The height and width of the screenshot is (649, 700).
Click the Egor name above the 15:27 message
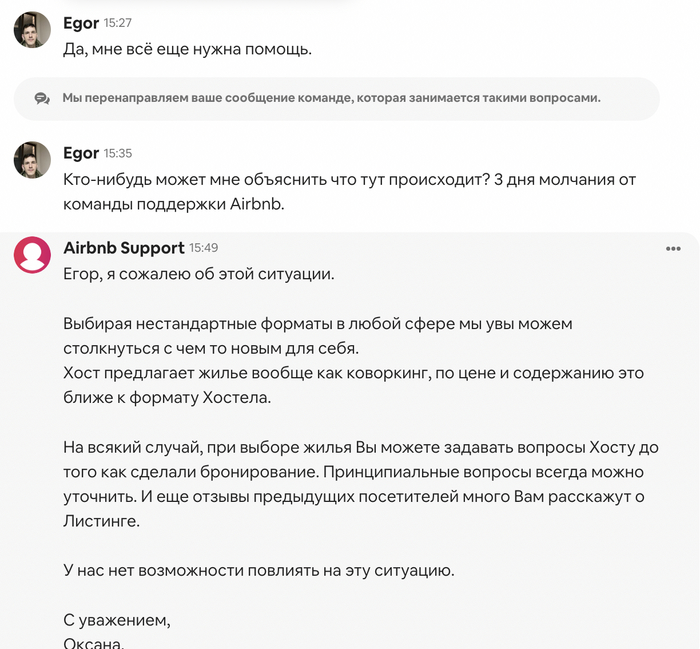point(81,22)
